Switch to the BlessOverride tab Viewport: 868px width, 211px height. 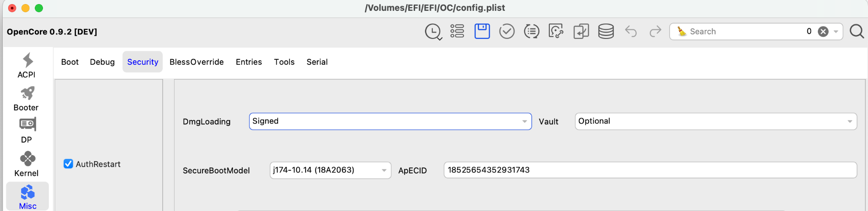(196, 62)
